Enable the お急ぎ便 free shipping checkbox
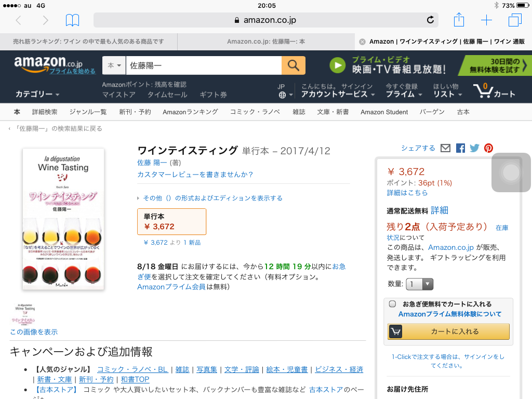Viewport: 532px width, 399px height. coord(393,304)
